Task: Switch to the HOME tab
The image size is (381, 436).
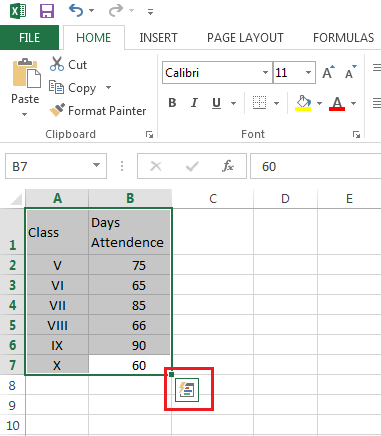Action: click(x=94, y=38)
